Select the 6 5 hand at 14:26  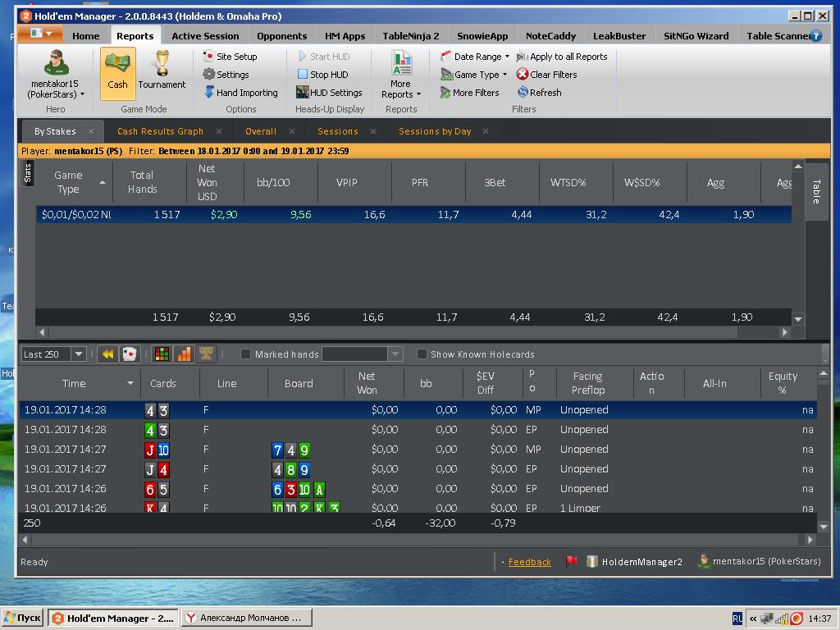[x=418, y=489]
